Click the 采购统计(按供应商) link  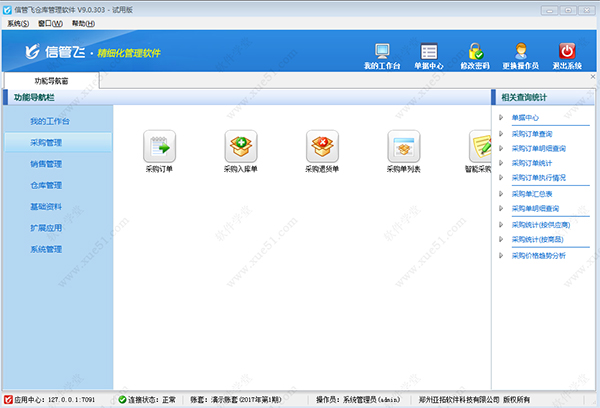pyautogui.click(x=538, y=225)
